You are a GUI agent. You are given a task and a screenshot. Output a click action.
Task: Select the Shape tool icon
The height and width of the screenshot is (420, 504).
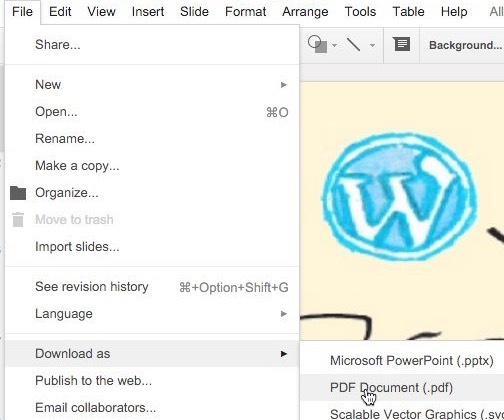[317, 44]
